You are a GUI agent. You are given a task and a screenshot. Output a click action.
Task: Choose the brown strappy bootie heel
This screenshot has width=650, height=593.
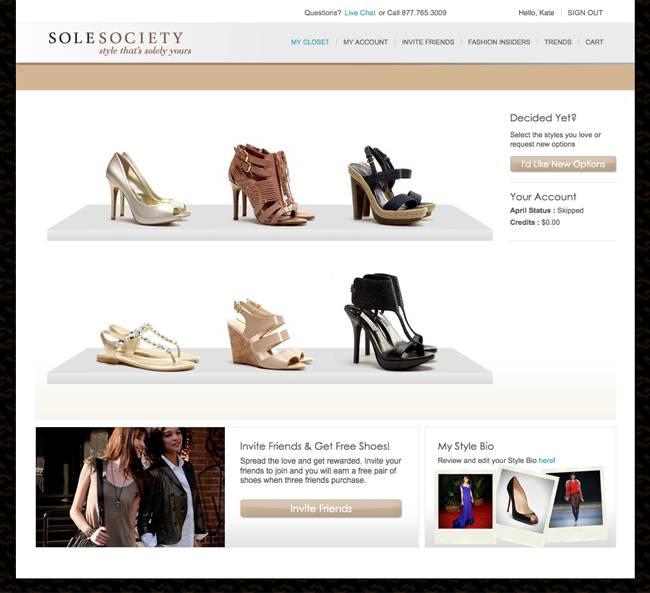(x=269, y=184)
